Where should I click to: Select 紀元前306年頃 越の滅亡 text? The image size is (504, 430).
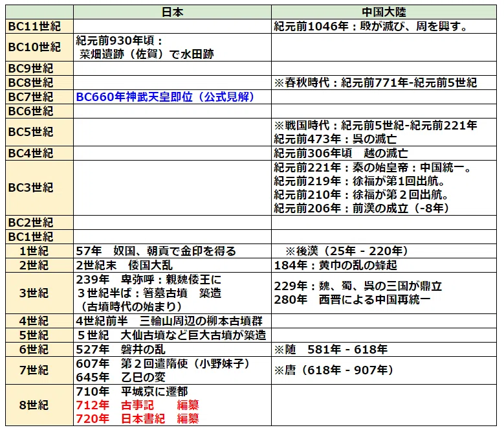point(341,153)
